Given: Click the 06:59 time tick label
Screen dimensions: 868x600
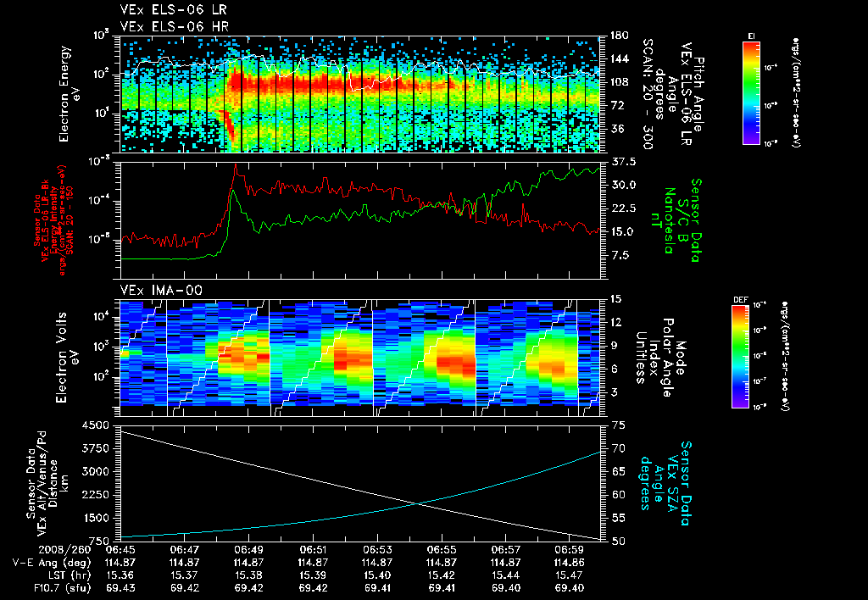Looking at the screenshot, I should 570,550.
